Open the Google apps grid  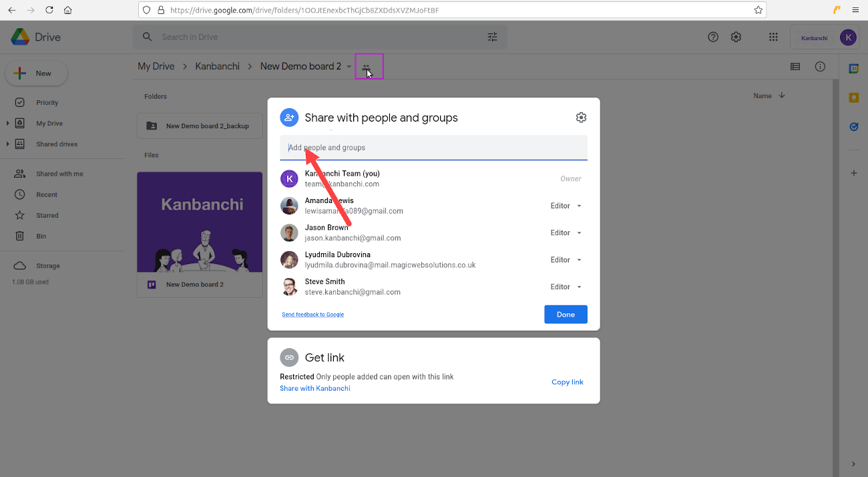click(773, 37)
